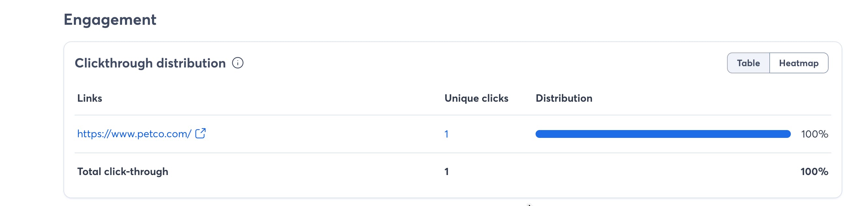Click the Engagement section heading
Image resolution: width=868 pixels, height=206 pixels.
110,20
